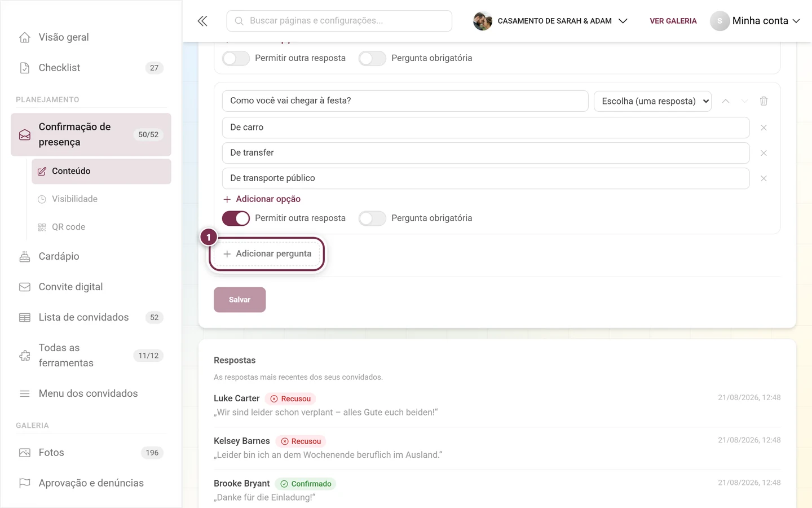Edit the "De transfer" option field
812x508 pixels.
486,153
